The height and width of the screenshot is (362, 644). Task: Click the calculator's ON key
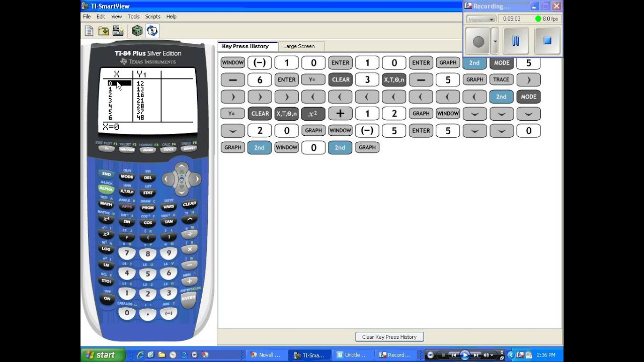107,298
